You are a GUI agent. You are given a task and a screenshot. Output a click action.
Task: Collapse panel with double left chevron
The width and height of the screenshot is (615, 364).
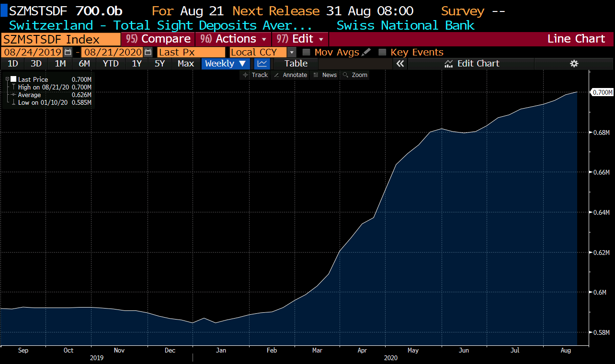400,64
